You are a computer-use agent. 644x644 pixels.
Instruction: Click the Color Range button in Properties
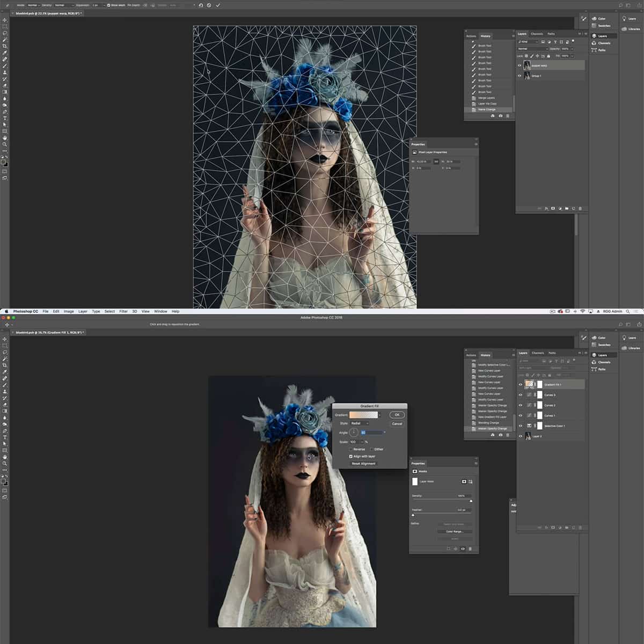[x=455, y=531]
